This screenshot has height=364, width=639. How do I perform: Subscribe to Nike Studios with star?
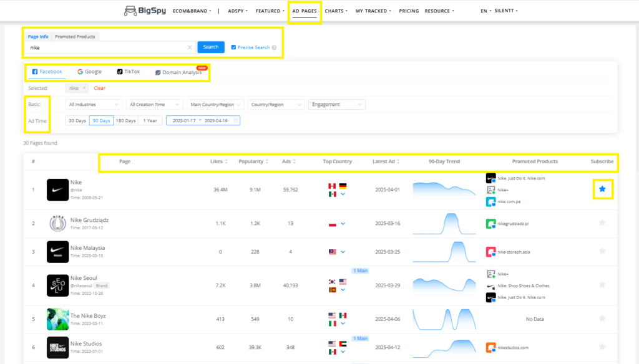[602, 347]
